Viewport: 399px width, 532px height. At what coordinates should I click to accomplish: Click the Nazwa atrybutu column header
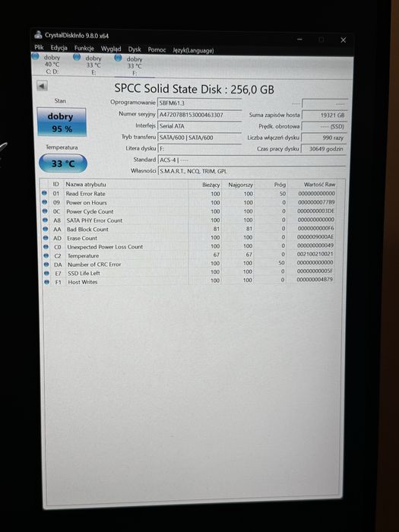tap(125, 184)
